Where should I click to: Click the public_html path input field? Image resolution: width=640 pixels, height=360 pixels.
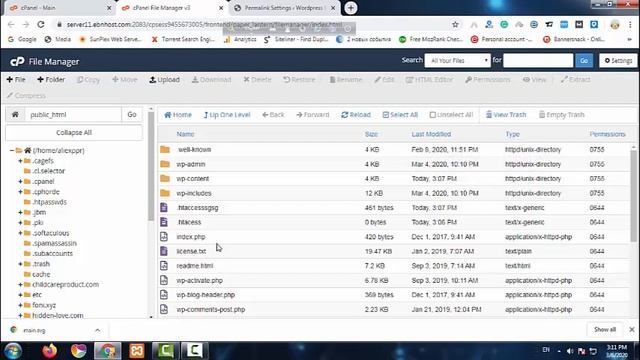[x=73, y=115]
